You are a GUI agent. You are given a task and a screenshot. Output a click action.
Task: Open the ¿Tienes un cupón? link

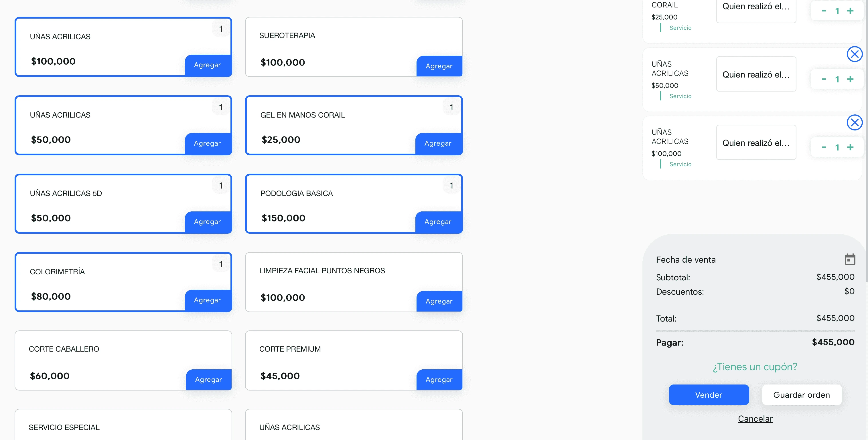coord(755,366)
